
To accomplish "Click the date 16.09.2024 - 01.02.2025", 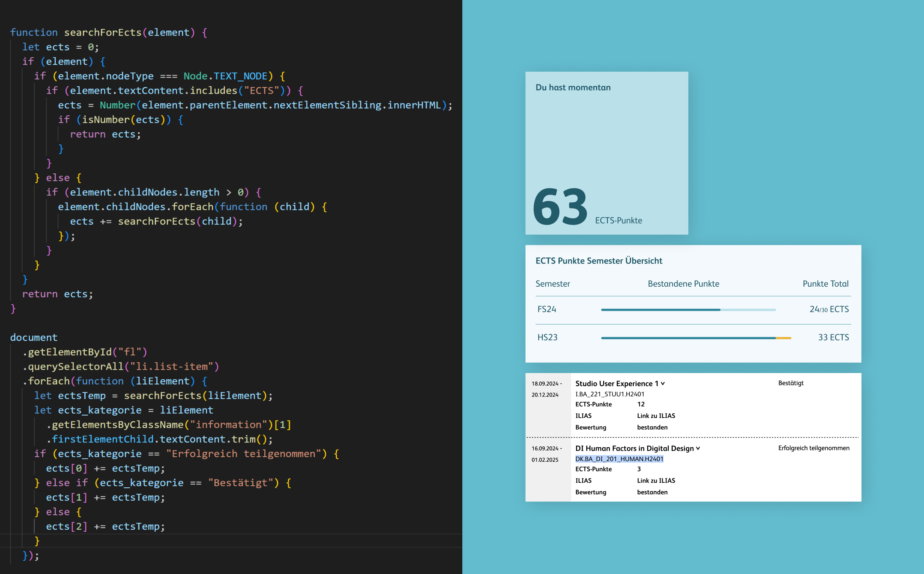I will click(546, 454).
